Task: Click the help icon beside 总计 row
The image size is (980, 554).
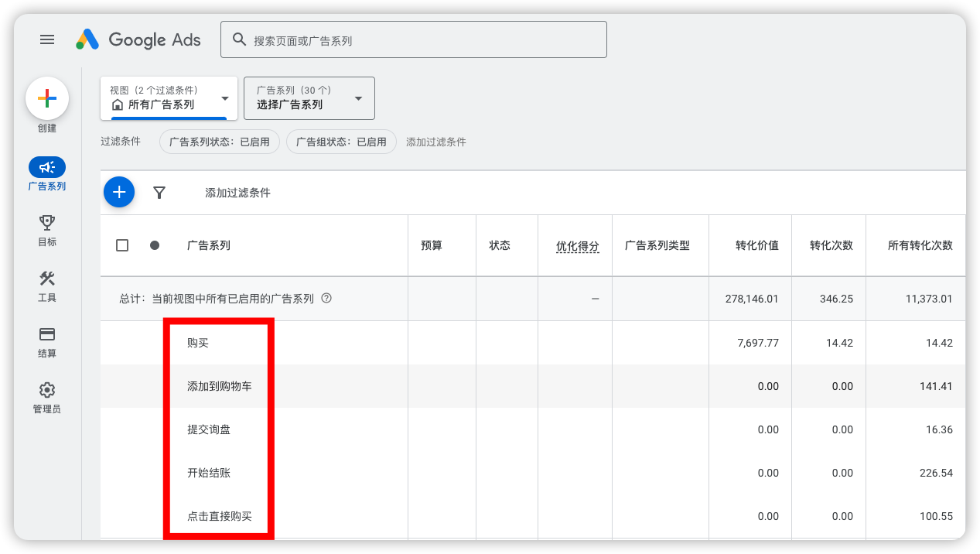Action: click(326, 298)
